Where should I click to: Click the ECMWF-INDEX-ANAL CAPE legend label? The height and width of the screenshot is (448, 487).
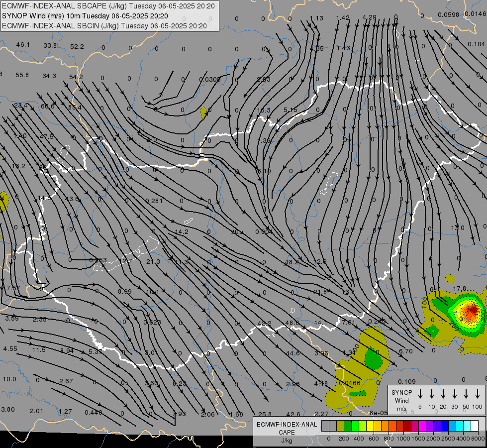pyautogui.click(x=287, y=428)
